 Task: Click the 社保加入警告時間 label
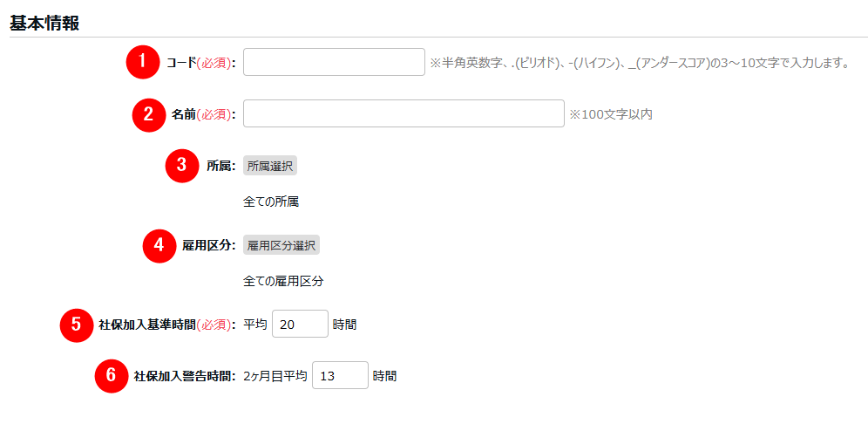[x=185, y=376]
